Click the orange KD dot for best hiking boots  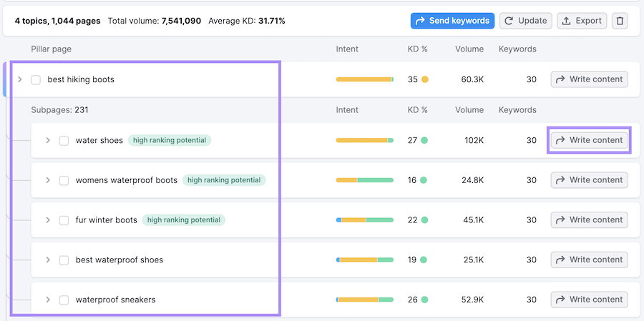tap(425, 79)
